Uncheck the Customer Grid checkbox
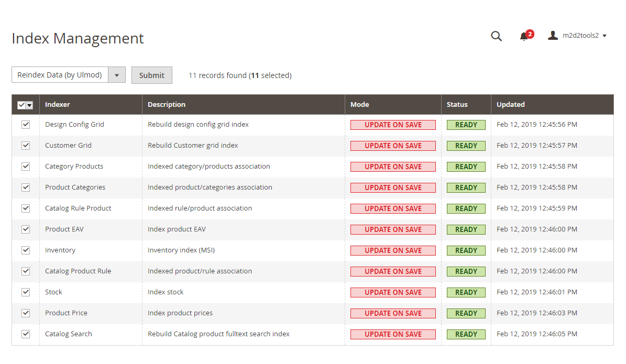626x364 pixels. pyautogui.click(x=26, y=145)
